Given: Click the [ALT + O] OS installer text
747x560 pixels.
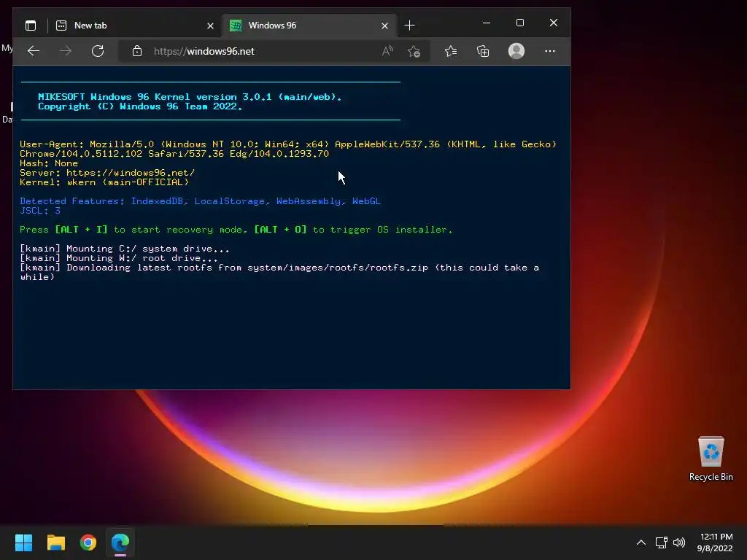Looking at the screenshot, I should [x=280, y=230].
